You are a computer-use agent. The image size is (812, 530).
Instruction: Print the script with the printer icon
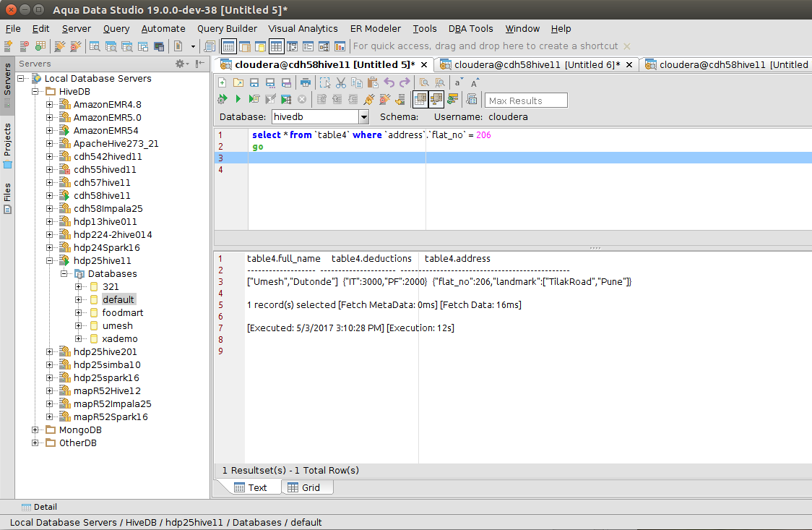pos(306,82)
